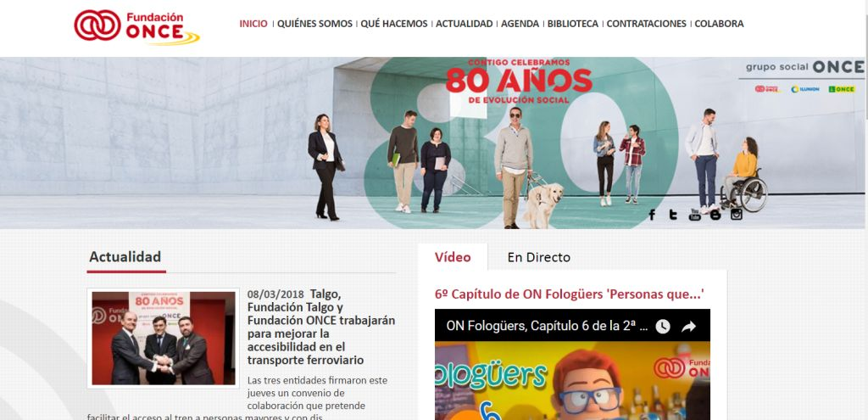Viewport: 868px width, 420px height.
Task: Open the CONTRATACIONES menu
Action: click(646, 24)
